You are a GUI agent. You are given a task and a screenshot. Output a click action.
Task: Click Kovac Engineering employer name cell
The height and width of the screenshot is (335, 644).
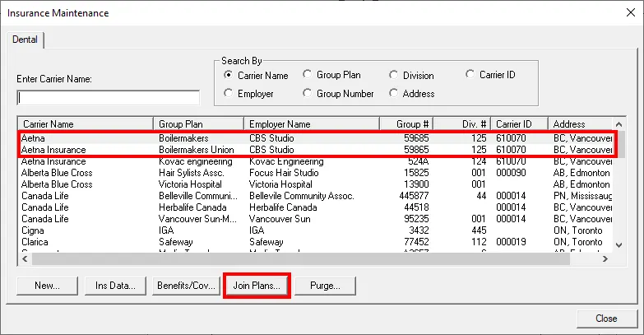(x=286, y=161)
